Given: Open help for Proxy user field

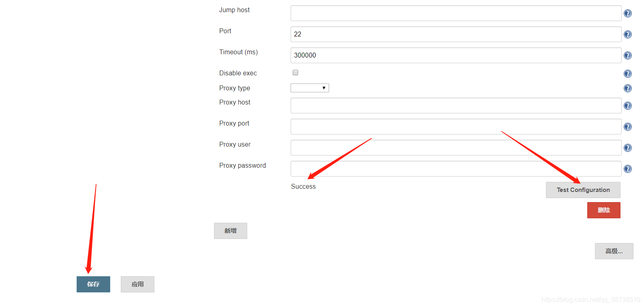Looking at the screenshot, I should tap(628, 148).
